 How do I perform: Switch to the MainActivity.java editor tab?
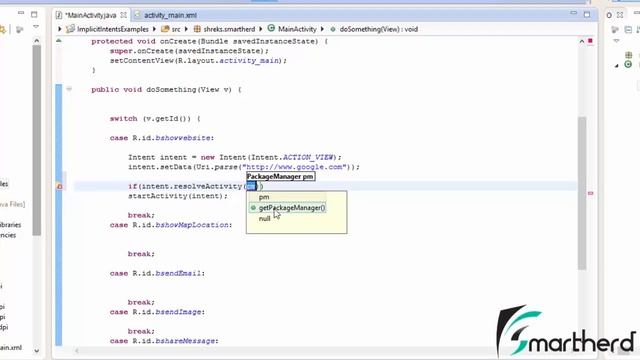coord(91,15)
